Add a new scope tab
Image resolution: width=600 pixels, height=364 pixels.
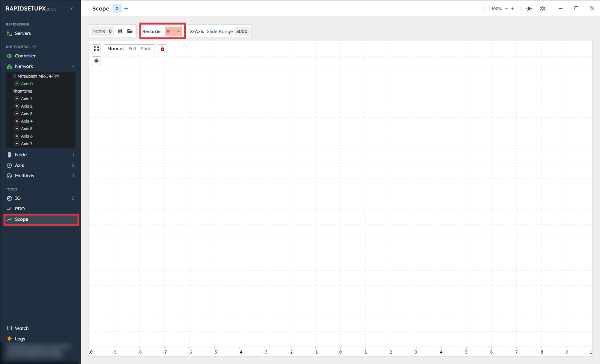pos(126,9)
